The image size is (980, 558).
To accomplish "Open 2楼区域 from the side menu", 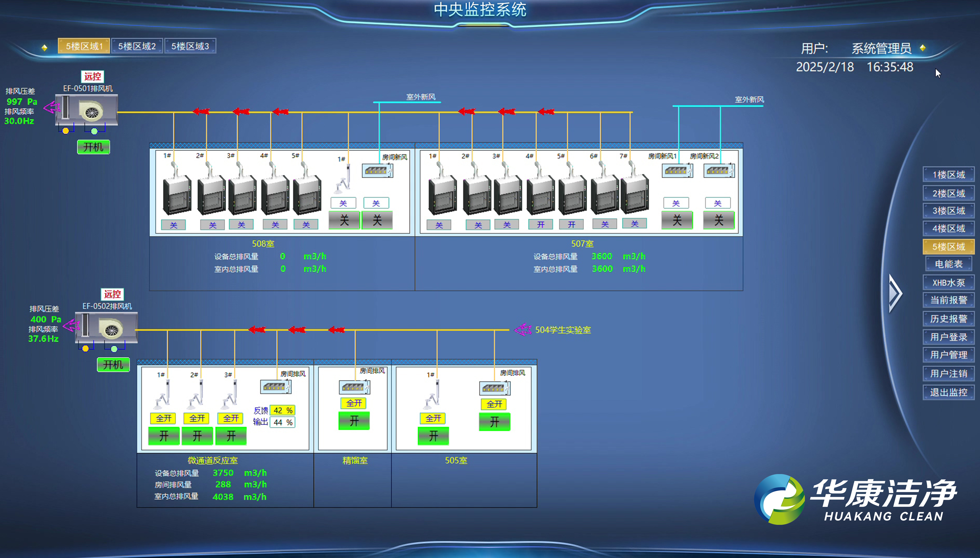I will coord(949,193).
